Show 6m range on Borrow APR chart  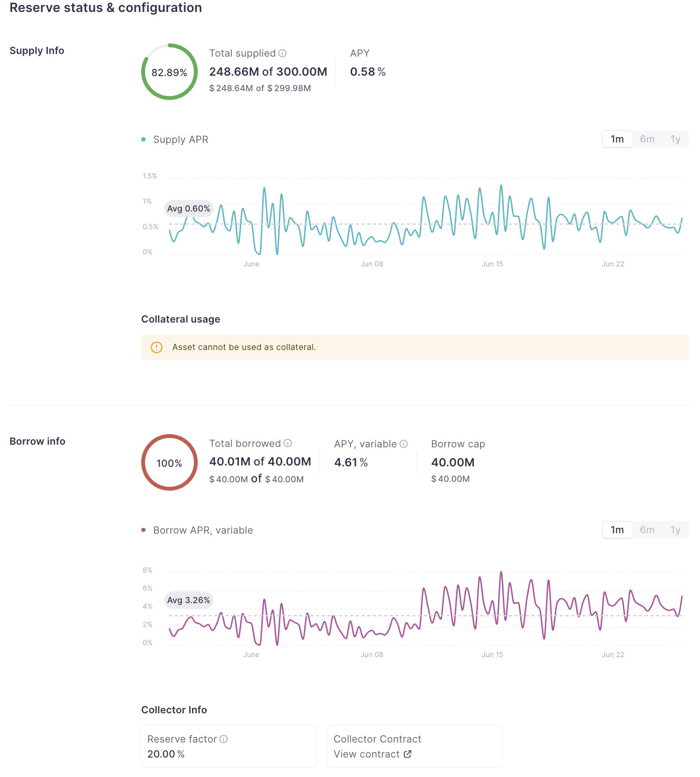pyautogui.click(x=647, y=530)
